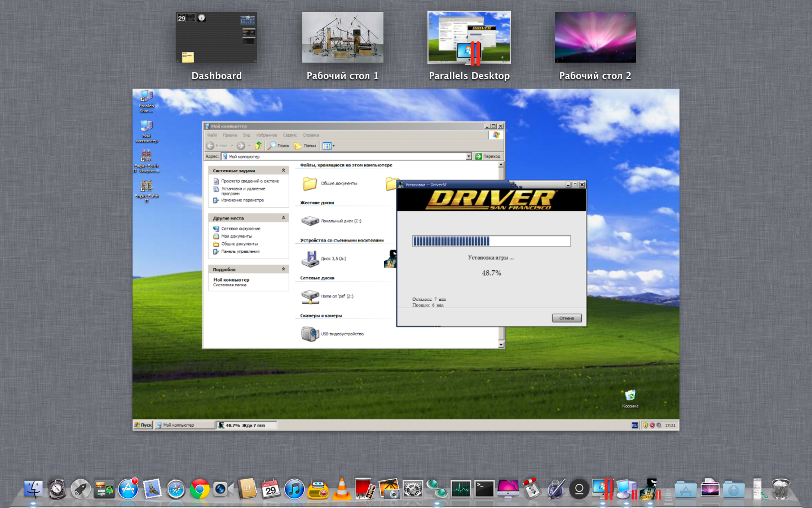Click the USB video device camera icon
The image size is (812, 508).
310,334
